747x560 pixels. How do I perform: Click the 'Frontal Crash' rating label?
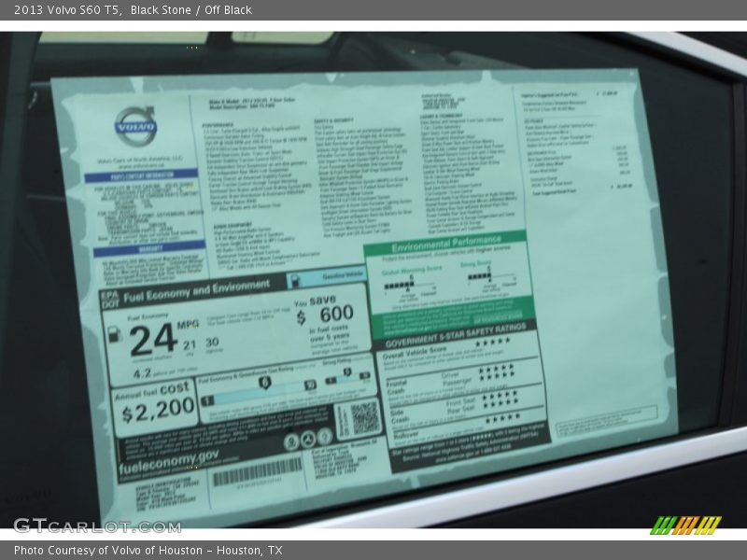point(396,387)
